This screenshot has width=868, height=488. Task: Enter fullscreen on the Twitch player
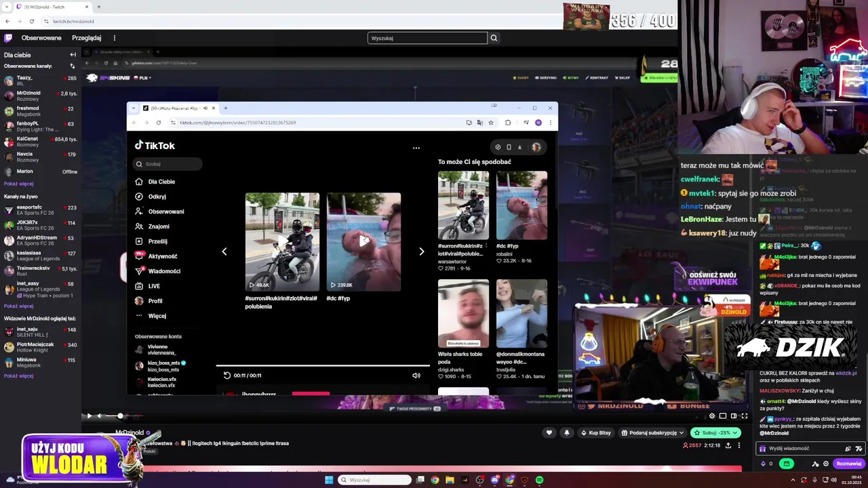point(745,415)
